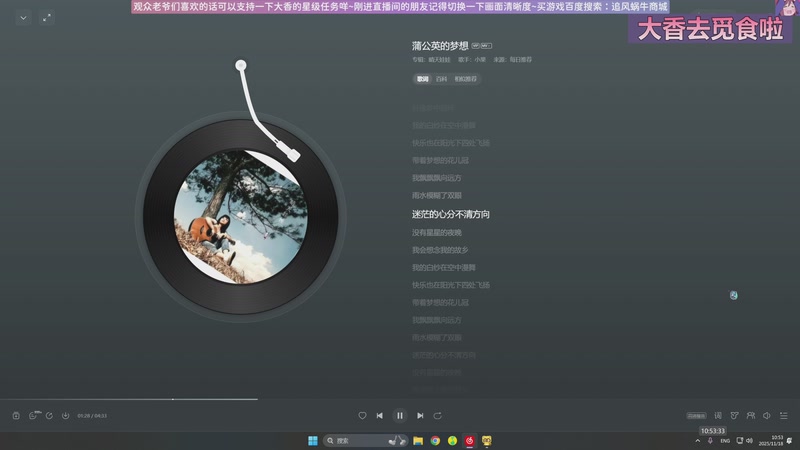Skip to the previous track
Screen dimensions: 800x450
click(x=380, y=415)
